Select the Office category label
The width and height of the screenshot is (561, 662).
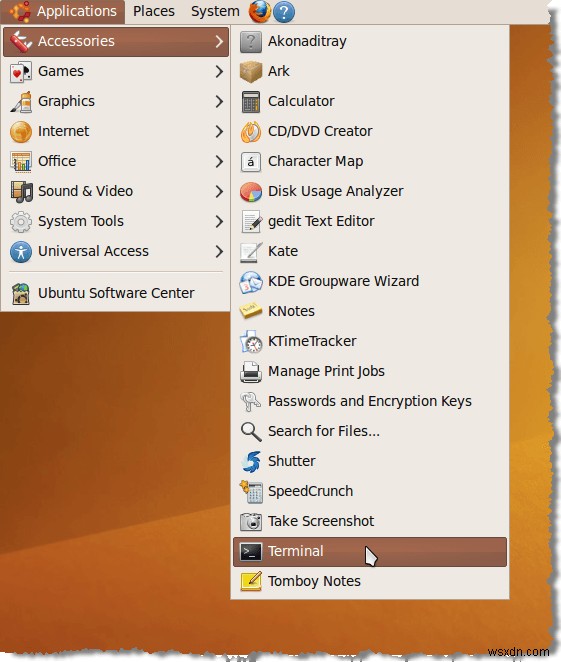click(57, 161)
